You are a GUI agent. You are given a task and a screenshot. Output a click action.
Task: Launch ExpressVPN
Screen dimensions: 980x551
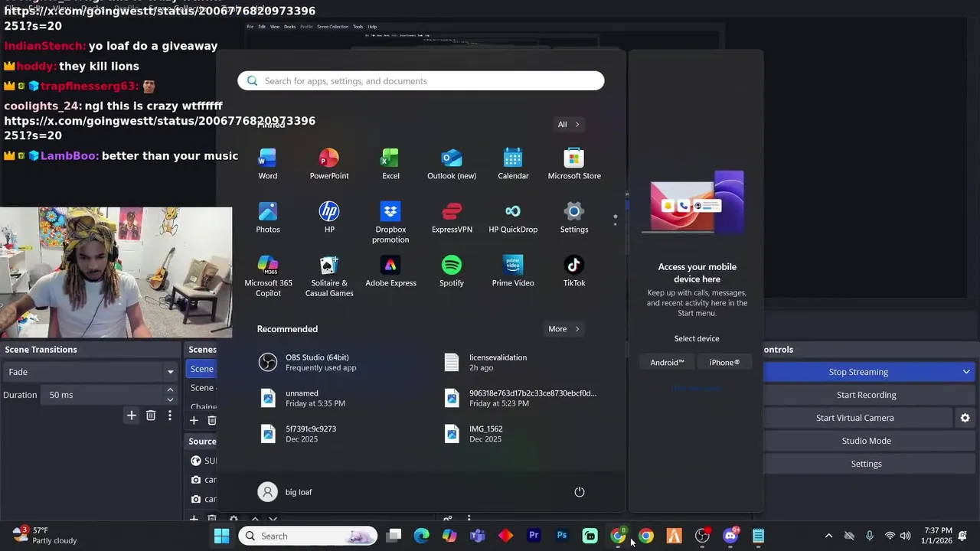click(x=452, y=218)
